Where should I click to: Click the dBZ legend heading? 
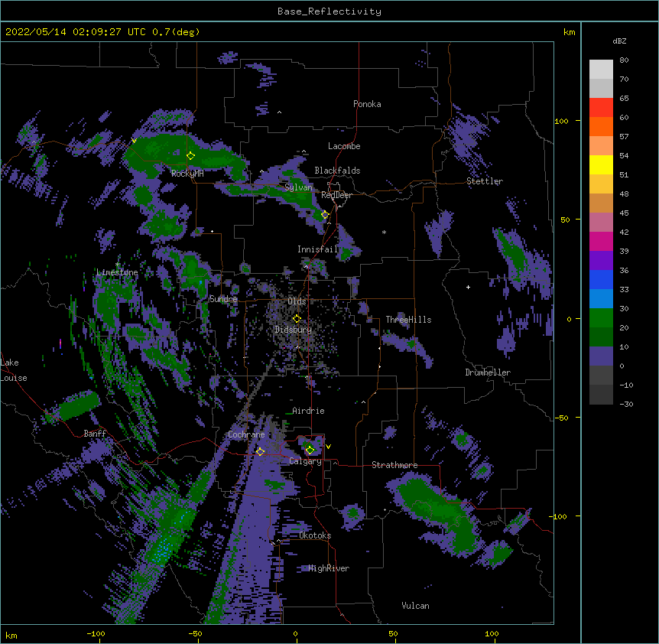point(619,41)
